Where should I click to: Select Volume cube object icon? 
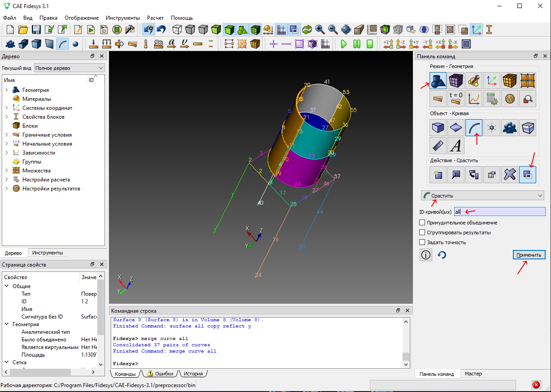click(438, 128)
